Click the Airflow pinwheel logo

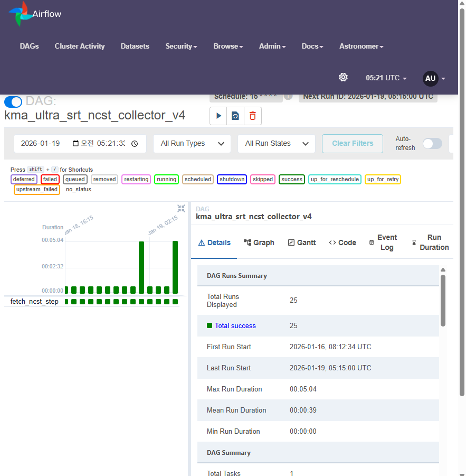[x=20, y=14]
